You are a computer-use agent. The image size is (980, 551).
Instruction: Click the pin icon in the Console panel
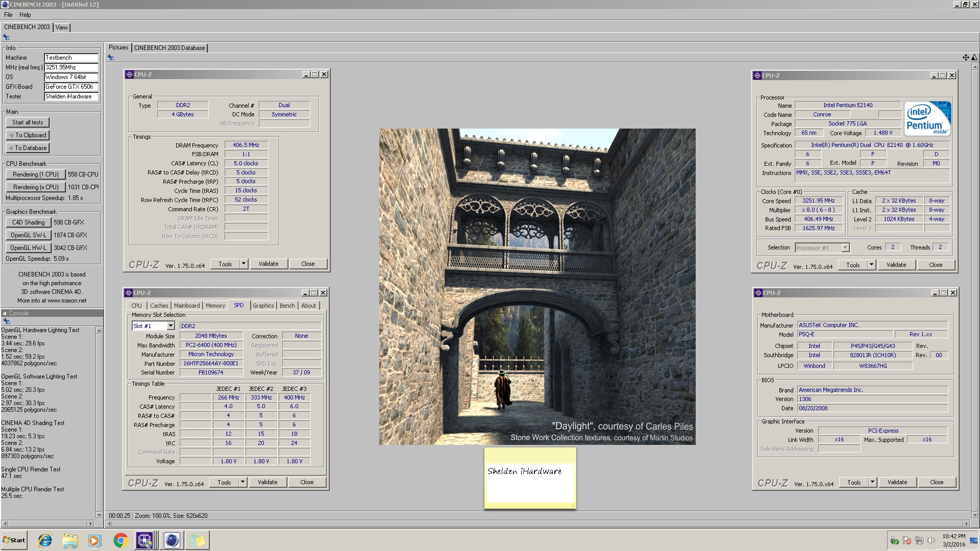6,321
